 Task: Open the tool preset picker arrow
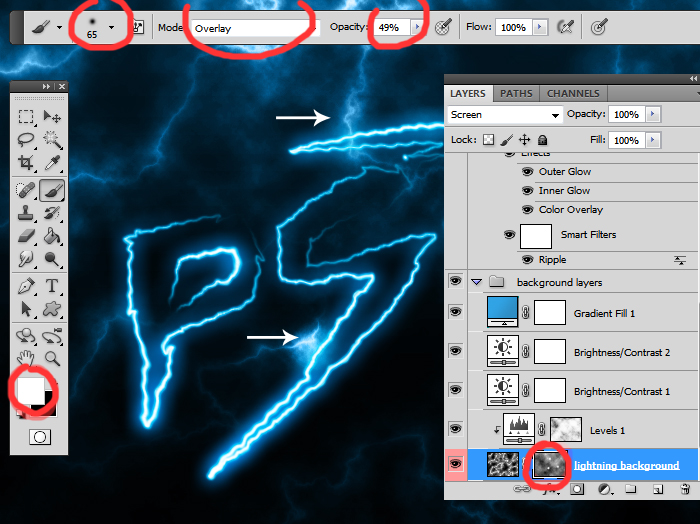(59, 27)
